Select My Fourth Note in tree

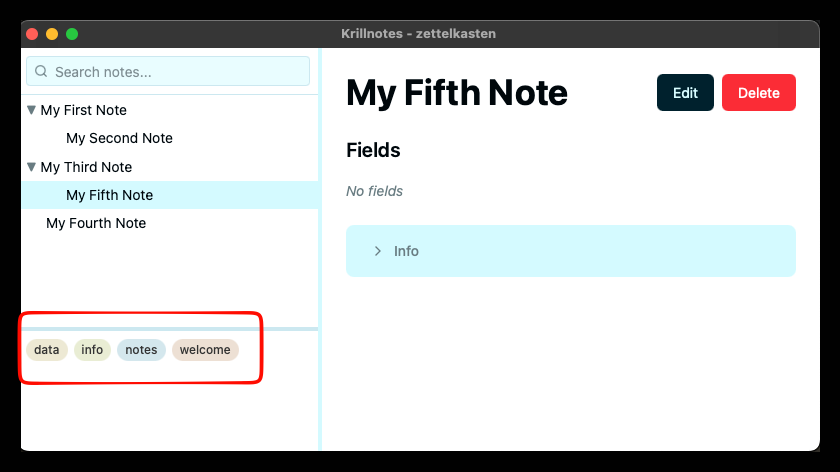point(96,223)
